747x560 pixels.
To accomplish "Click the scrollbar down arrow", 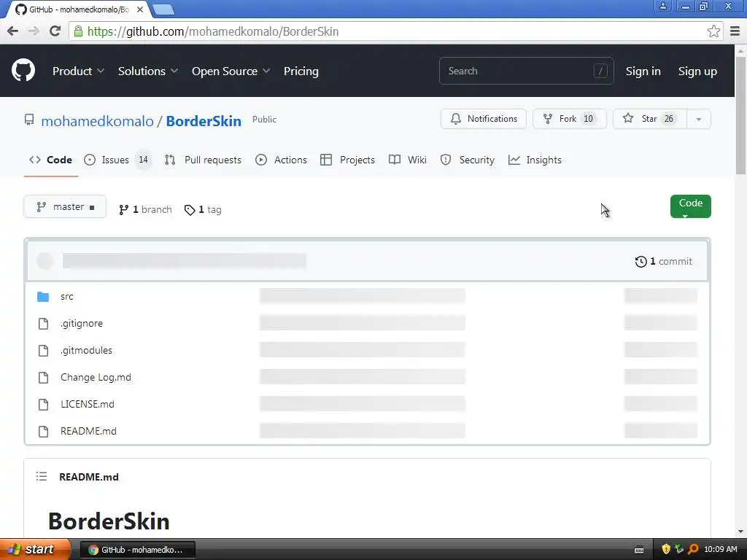I will 741,532.
